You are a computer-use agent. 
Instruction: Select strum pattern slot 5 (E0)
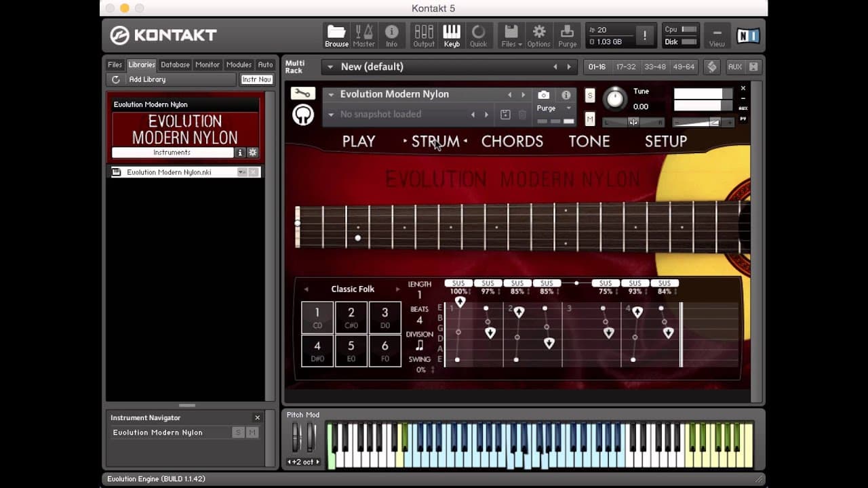(x=351, y=350)
